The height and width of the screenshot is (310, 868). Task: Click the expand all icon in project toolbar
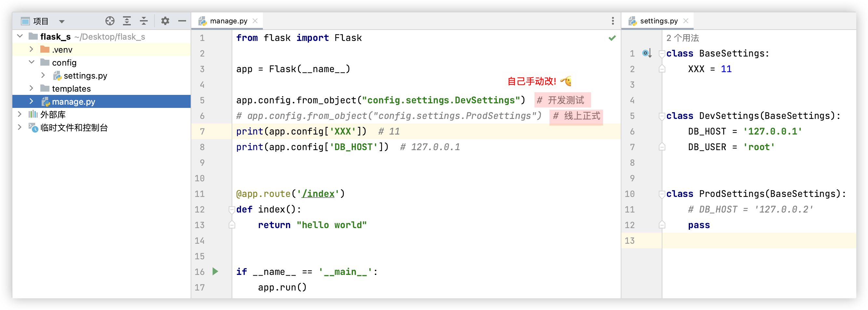click(127, 21)
